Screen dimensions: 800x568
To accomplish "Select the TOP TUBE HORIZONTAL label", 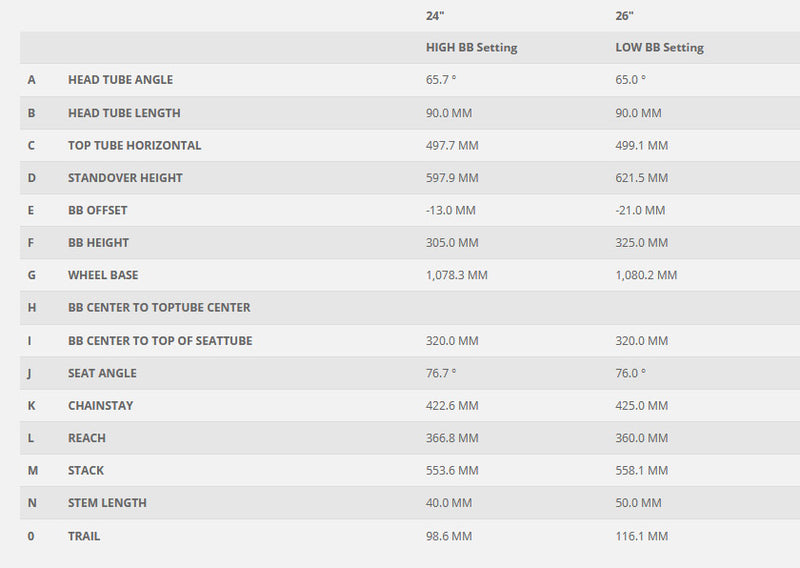I will pyautogui.click(x=134, y=146).
